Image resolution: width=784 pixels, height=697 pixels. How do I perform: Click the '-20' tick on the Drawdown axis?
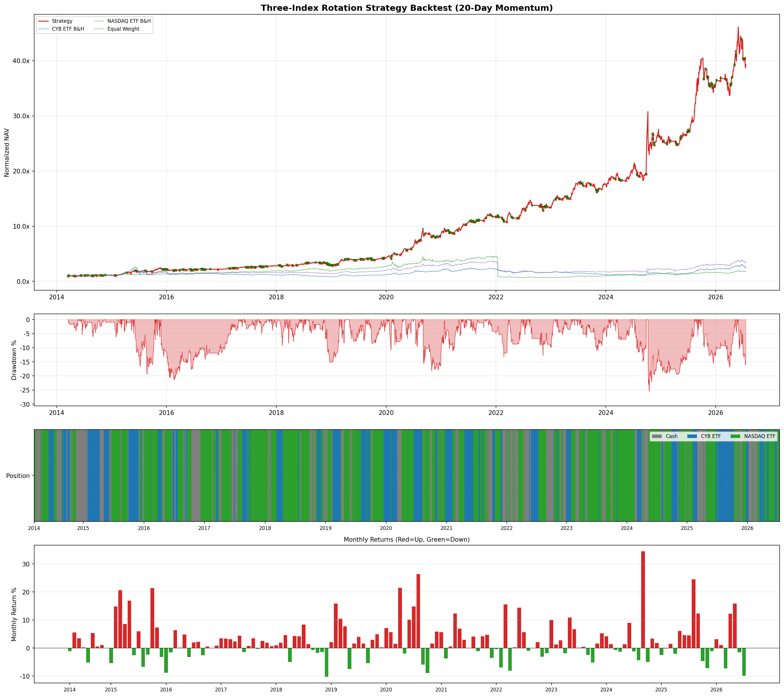point(25,376)
